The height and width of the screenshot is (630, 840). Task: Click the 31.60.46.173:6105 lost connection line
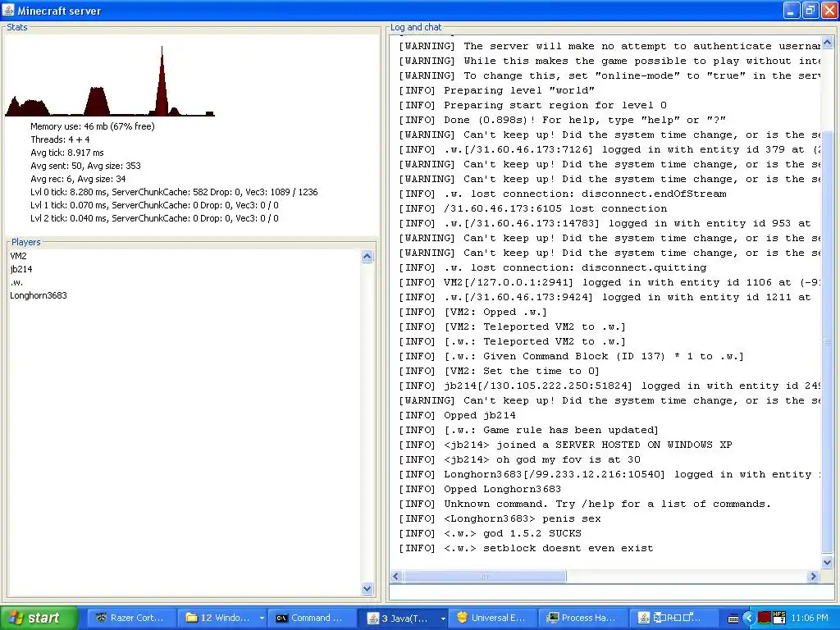click(533, 208)
